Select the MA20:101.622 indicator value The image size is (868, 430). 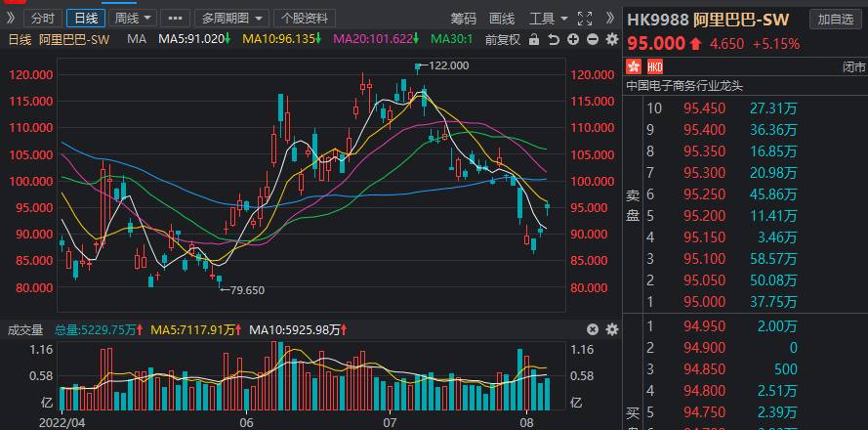tap(376, 39)
